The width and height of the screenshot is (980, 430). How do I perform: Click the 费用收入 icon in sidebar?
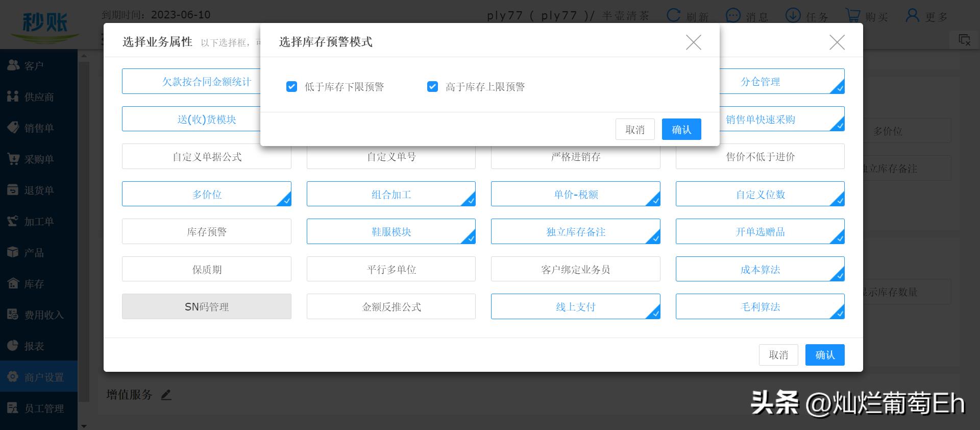pos(13,314)
